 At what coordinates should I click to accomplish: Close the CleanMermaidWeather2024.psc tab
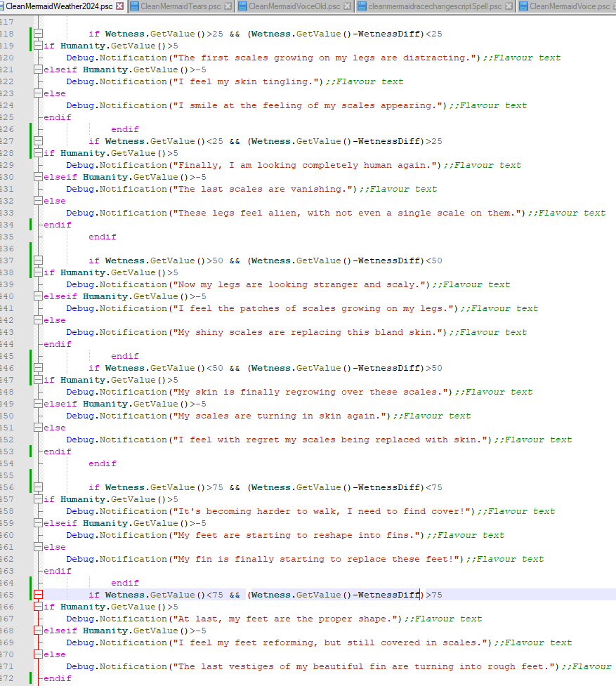click(120, 6)
